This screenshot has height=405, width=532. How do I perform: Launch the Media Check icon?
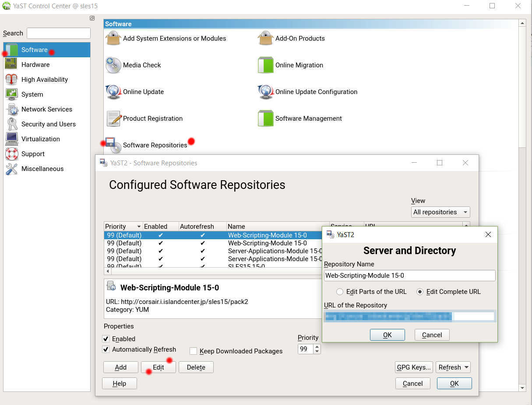[113, 65]
